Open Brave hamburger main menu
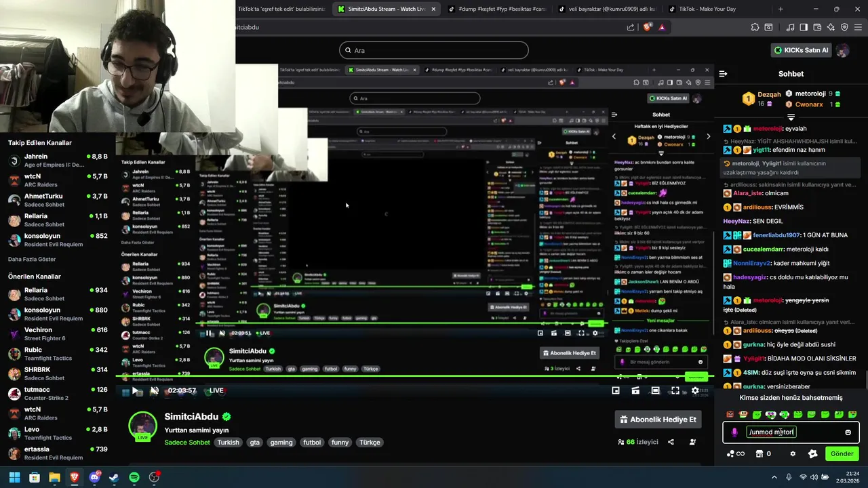 click(x=857, y=27)
